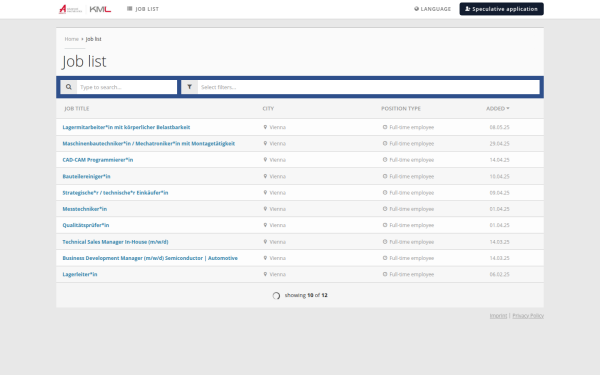The width and height of the screenshot is (600, 375).
Task: Click location pin in Lagerleiter*in row
Action: (x=265, y=274)
